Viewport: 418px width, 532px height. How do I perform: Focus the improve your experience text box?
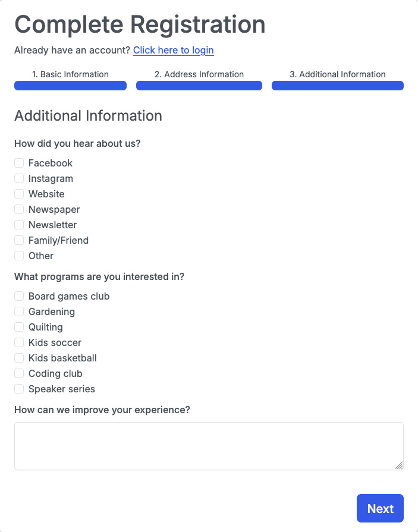pos(209,446)
